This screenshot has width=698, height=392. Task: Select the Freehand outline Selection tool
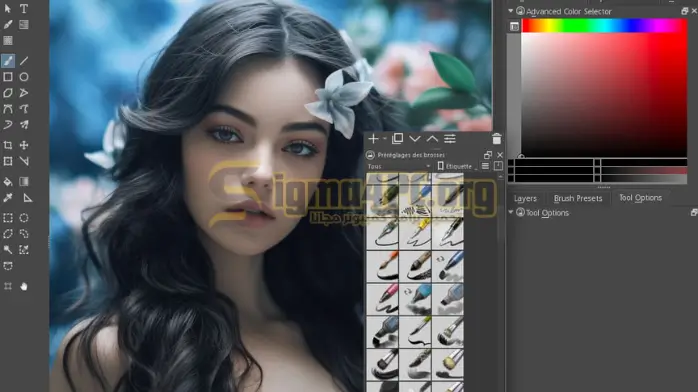coord(24,234)
